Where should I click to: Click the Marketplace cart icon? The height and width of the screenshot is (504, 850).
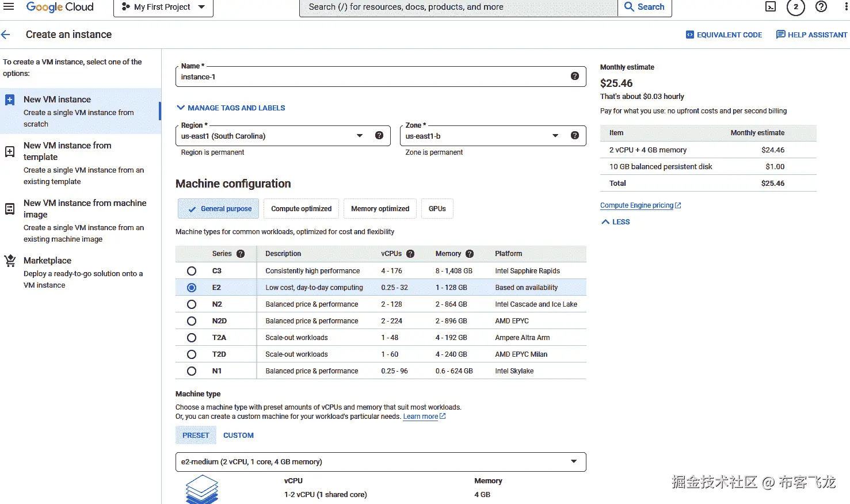pyautogui.click(x=10, y=261)
